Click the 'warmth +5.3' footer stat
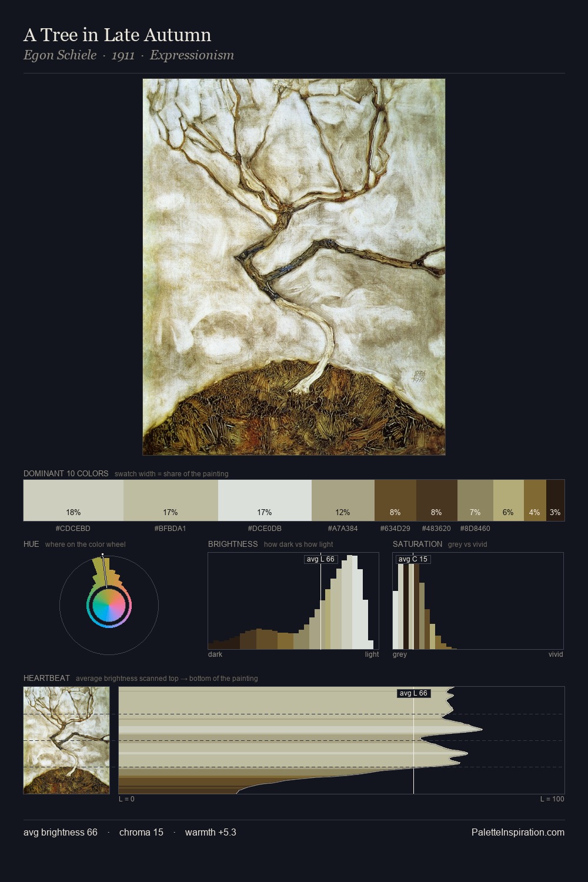The height and width of the screenshot is (882, 588). tap(211, 833)
